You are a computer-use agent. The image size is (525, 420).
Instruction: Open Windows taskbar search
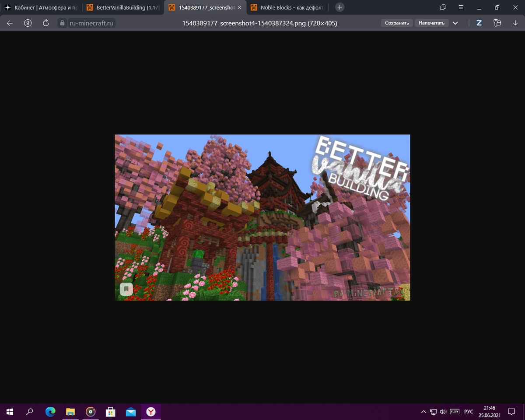[x=30, y=412]
